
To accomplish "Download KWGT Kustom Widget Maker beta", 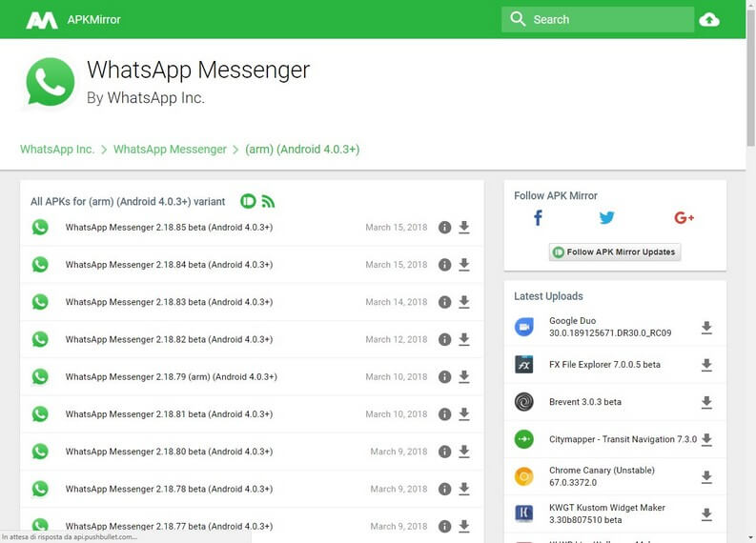I will click(x=706, y=514).
